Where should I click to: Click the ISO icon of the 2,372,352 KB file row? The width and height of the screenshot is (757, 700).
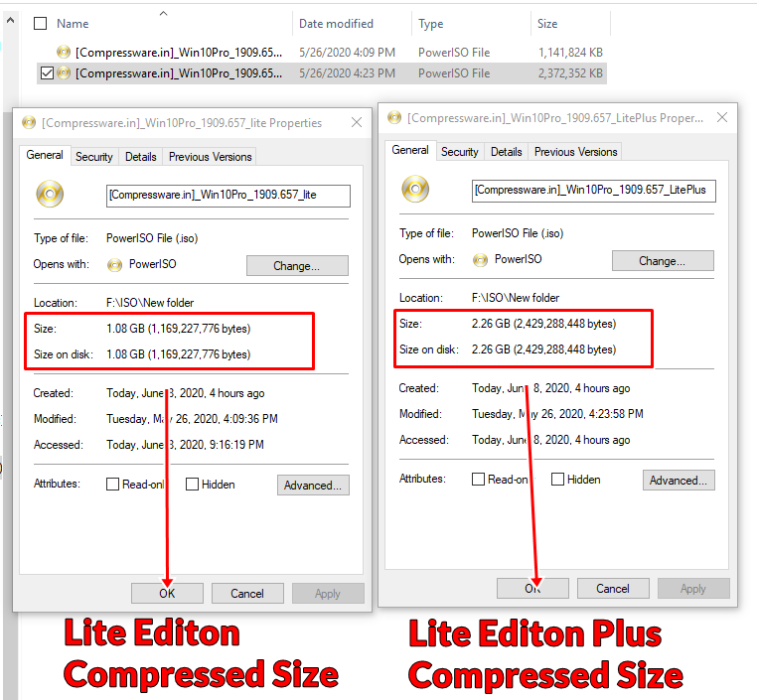pyautogui.click(x=64, y=73)
